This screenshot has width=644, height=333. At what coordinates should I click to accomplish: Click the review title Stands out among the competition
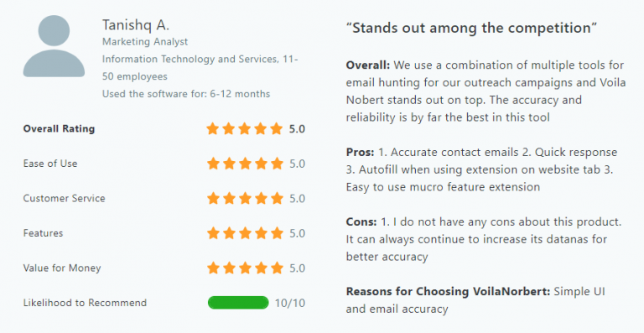471,28
